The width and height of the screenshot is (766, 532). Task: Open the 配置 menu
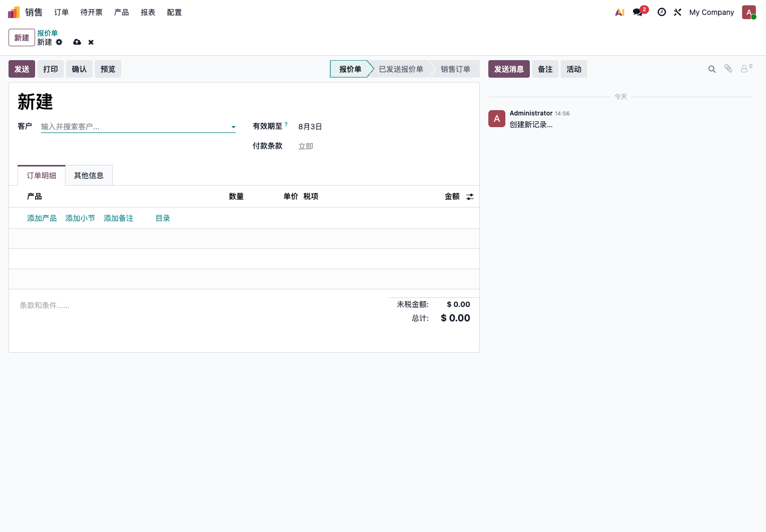coord(174,12)
